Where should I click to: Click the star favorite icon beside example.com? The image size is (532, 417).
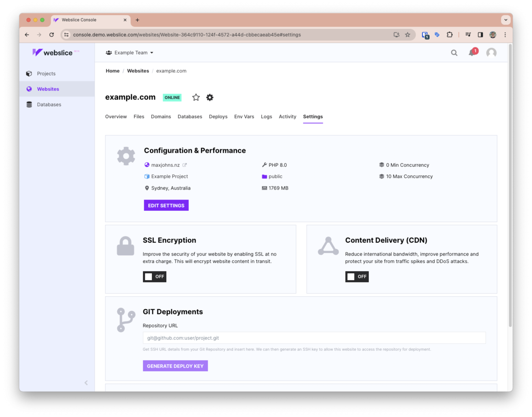click(x=196, y=97)
